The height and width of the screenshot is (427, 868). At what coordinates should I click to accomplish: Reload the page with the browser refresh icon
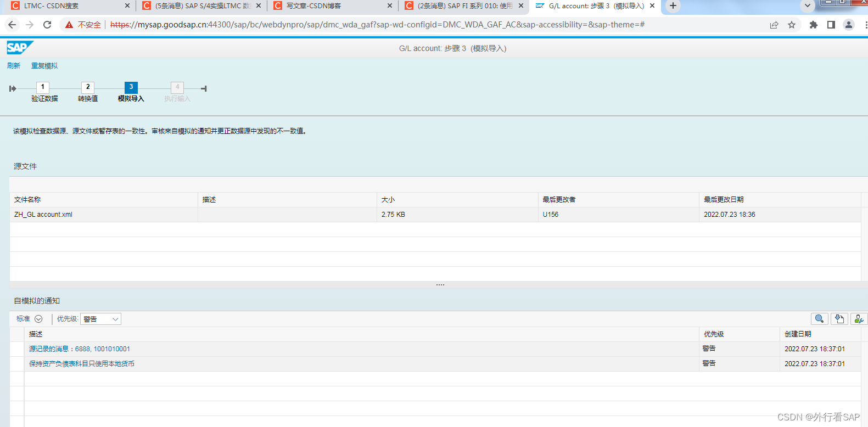pos(47,25)
